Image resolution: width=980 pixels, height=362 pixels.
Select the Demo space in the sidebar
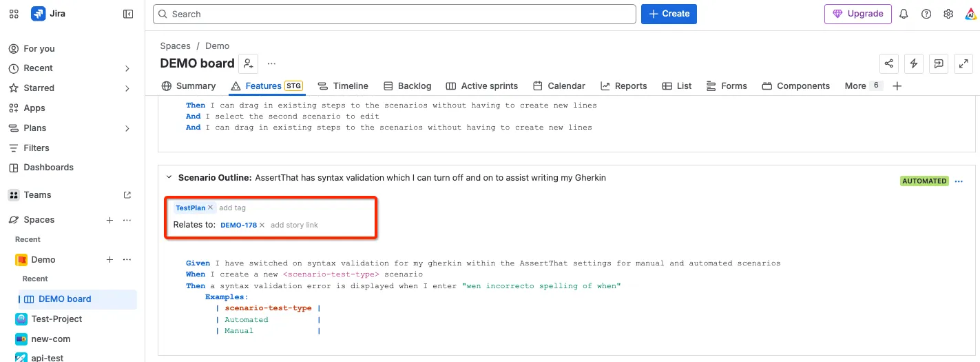pos(43,260)
